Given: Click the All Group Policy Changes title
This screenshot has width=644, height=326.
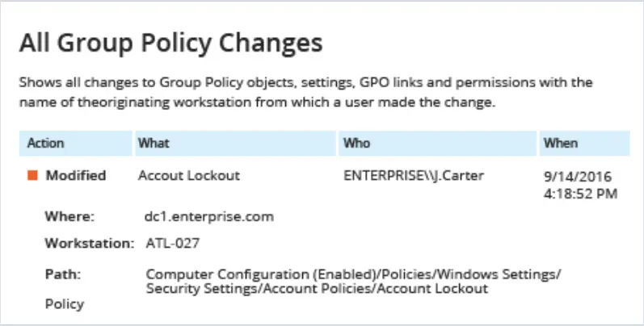Looking at the screenshot, I should coord(170,43).
